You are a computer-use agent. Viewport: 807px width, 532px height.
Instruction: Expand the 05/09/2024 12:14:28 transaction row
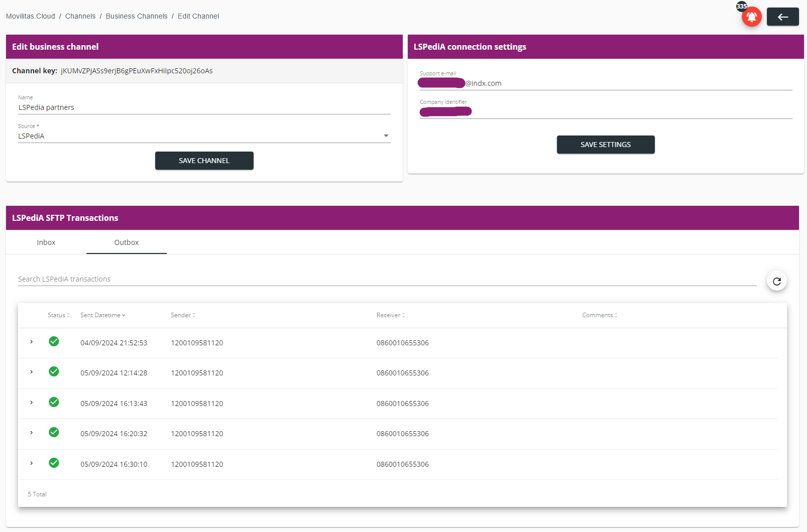(31, 372)
